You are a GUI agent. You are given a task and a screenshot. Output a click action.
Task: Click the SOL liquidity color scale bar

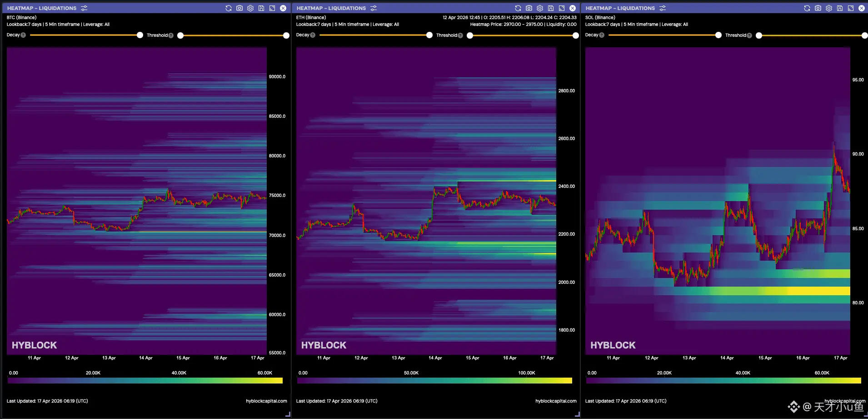(x=723, y=380)
